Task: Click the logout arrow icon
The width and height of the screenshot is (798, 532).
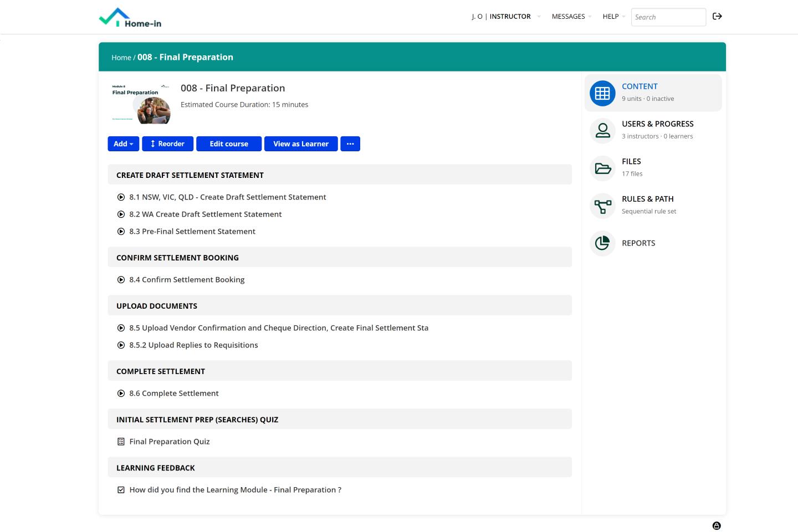Action: 717,17
